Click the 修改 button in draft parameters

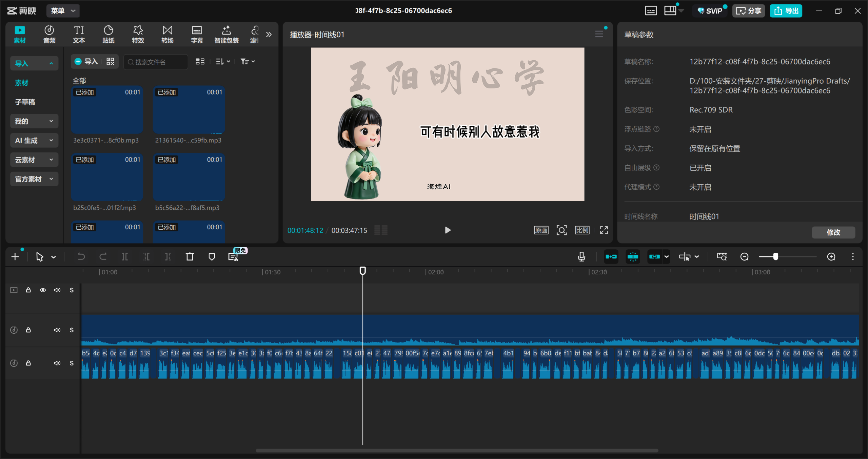pos(833,232)
